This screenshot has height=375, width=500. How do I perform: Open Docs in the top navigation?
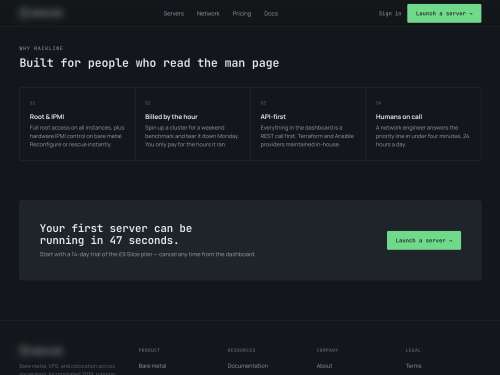click(271, 14)
